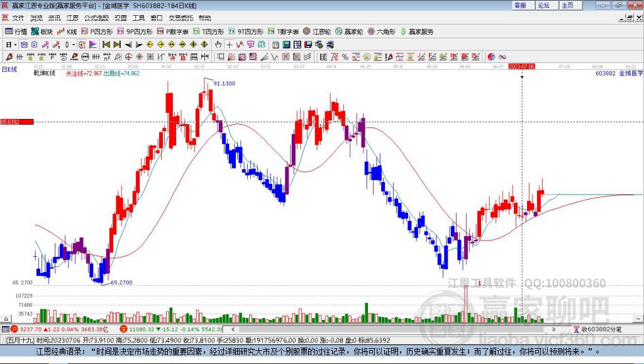
Task: Click the red 85.6392 price label
Action: (17, 122)
